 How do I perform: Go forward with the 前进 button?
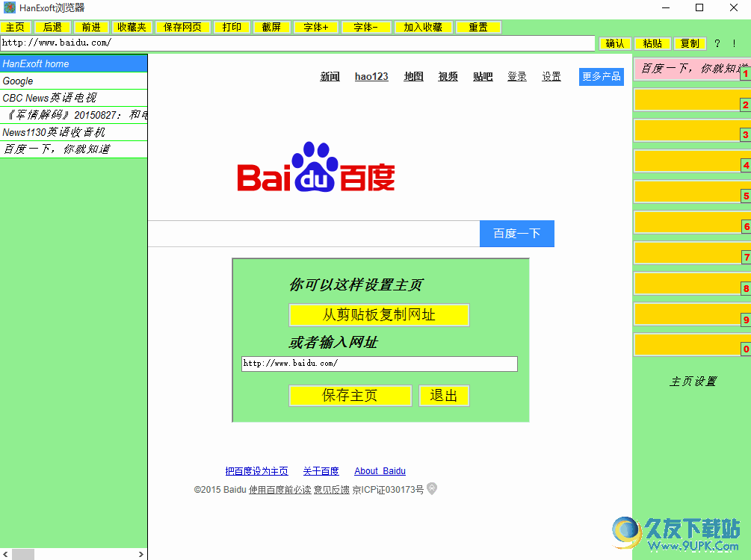click(x=91, y=28)
